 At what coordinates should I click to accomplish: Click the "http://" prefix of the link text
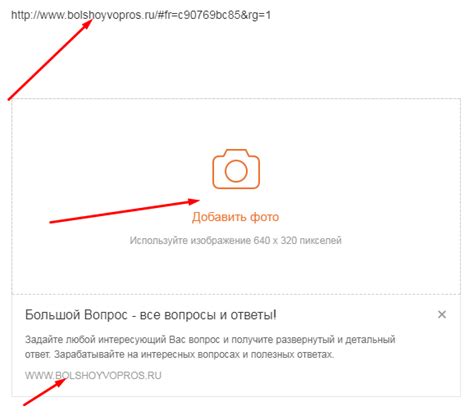[x=25, y=15]
